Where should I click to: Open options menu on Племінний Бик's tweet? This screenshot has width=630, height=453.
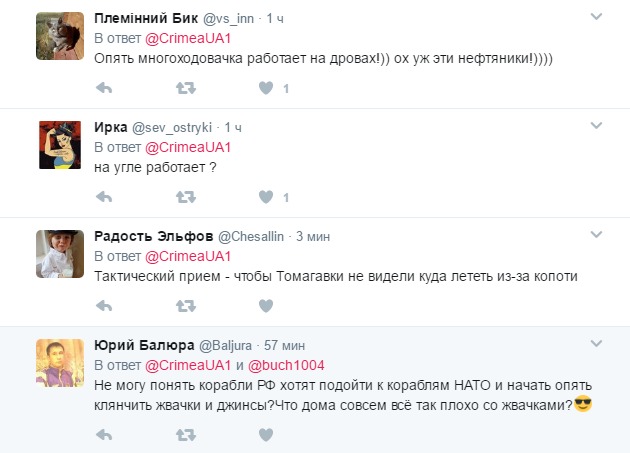click(x=596, y=18)
